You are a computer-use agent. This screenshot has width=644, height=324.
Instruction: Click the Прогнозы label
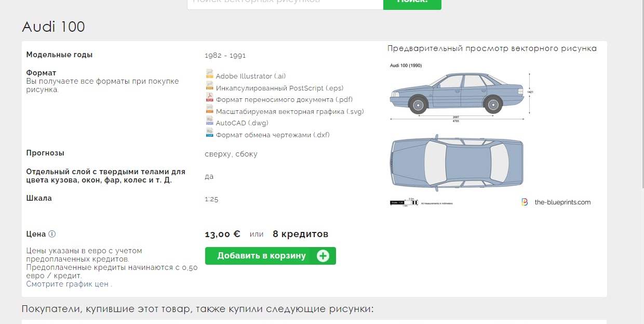coord(45,153)
